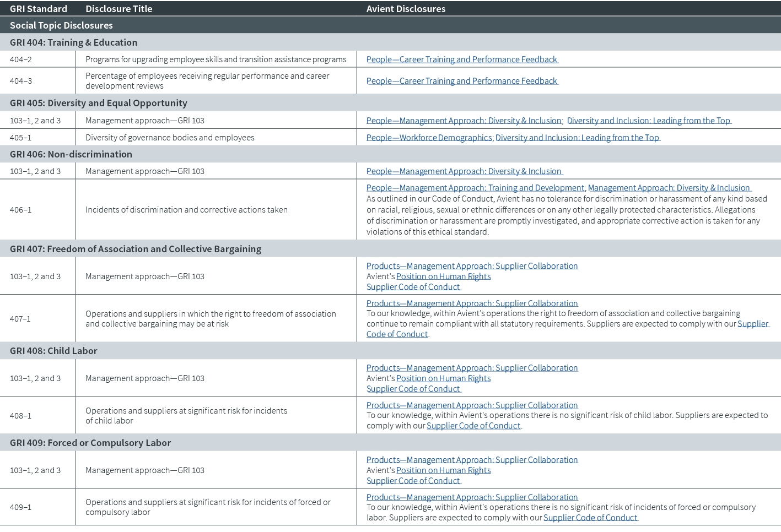Open Supplier Collaboration link in row 407–1
Viewport: 781px width, 532px height.
(472, 303)
